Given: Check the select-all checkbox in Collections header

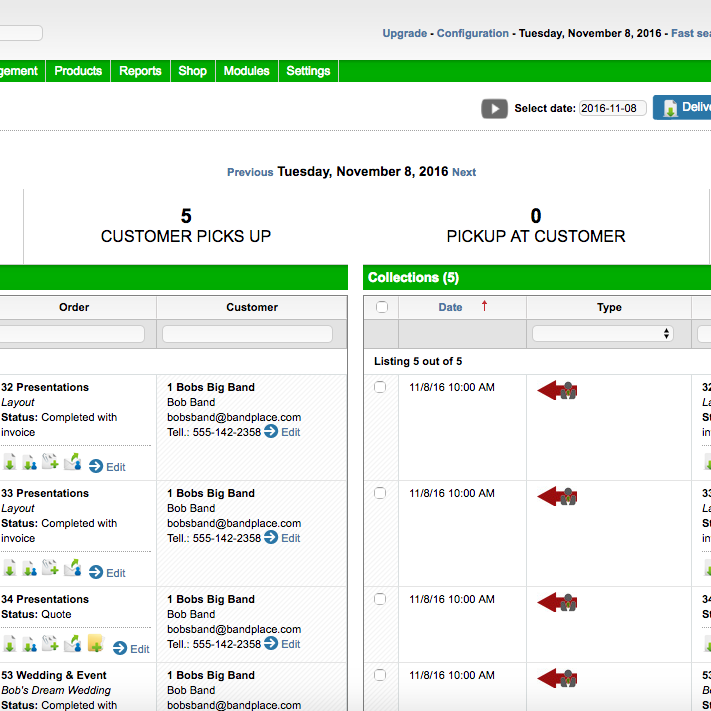Looking at the screenshot, I should (381, 307).
